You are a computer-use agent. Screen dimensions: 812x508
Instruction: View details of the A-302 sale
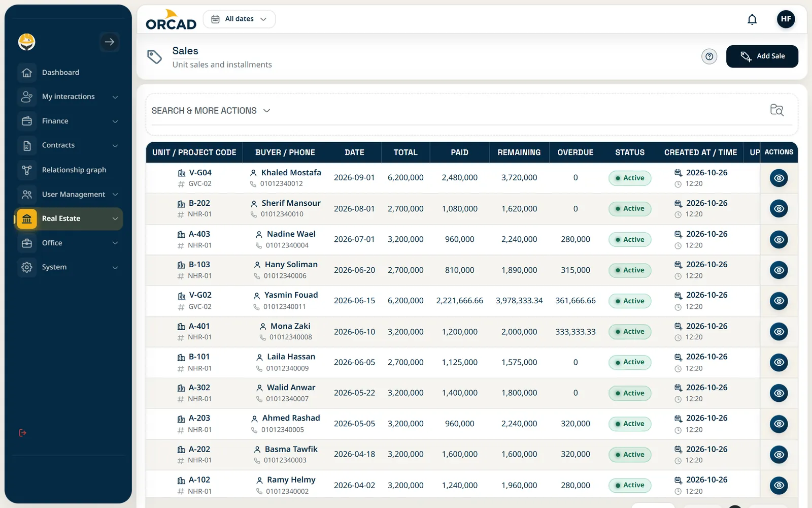(x=779, y=393)
